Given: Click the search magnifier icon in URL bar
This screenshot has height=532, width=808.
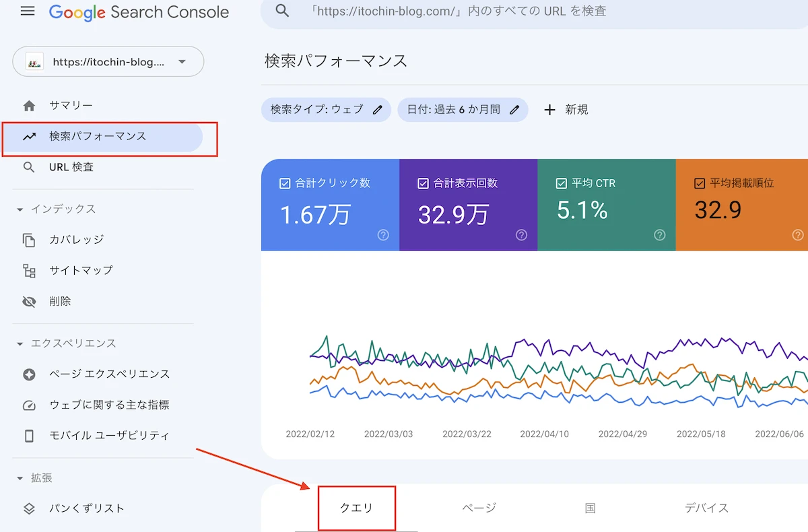Looking at the screenshot, I should pos(283,11).
